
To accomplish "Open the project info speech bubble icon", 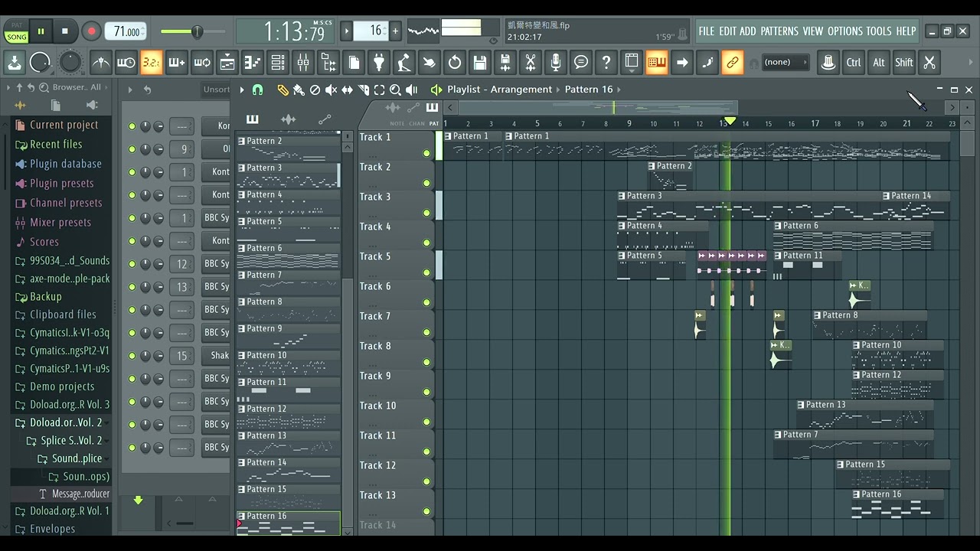I will (x=581, y=62).
